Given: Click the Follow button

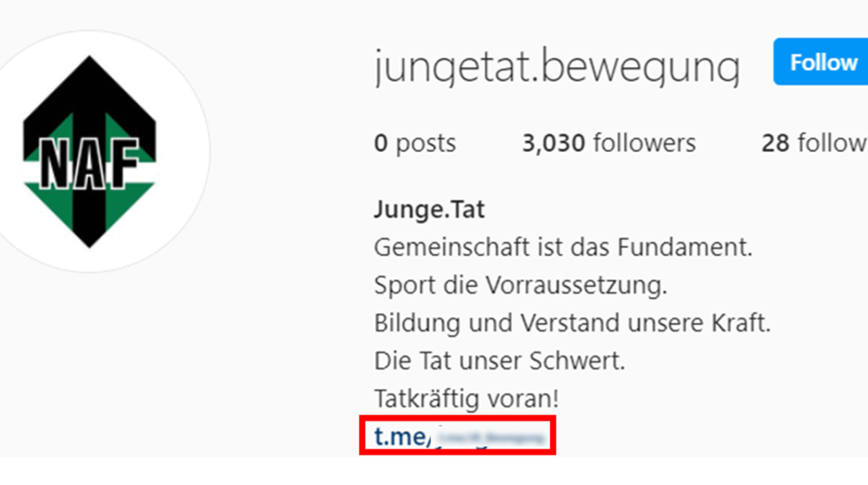Looking at the screenshot, I should pyautogui.click(x=821, y=62).
